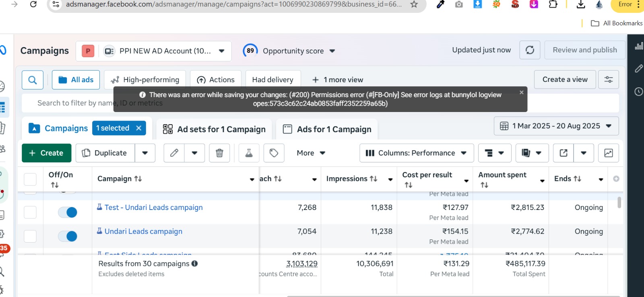The image size is (644, 297).
Task: Open the Undari Leads campaign link
Action: coord(143,231)
